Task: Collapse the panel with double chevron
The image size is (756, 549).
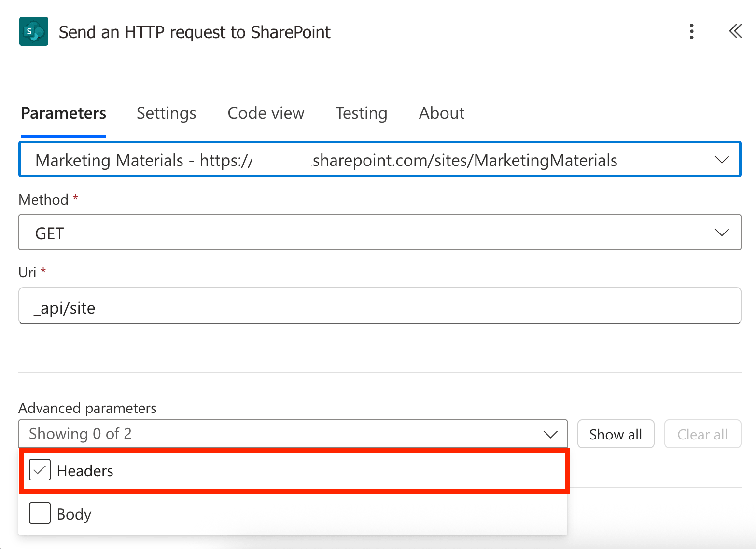Action: pyautogui.click(x=735, y=31)
